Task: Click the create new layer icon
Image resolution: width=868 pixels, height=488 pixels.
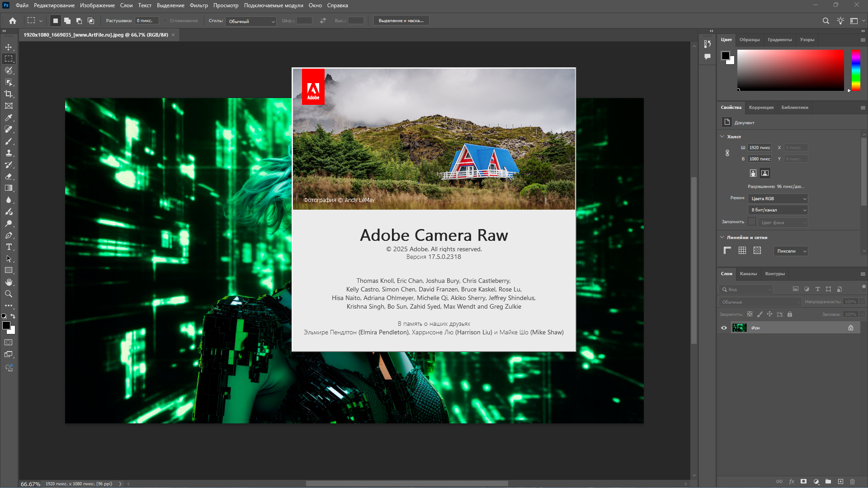Action: click(840, 482)
